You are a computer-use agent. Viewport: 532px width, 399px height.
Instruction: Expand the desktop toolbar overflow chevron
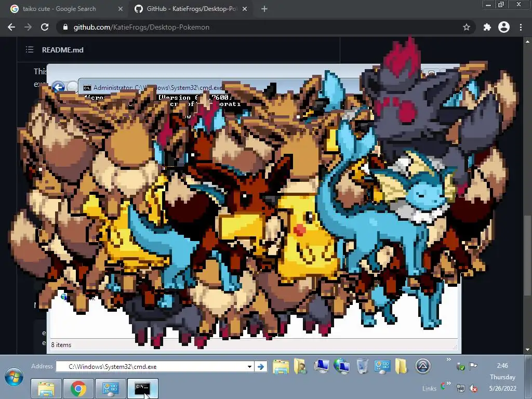[x=448, y=360]
